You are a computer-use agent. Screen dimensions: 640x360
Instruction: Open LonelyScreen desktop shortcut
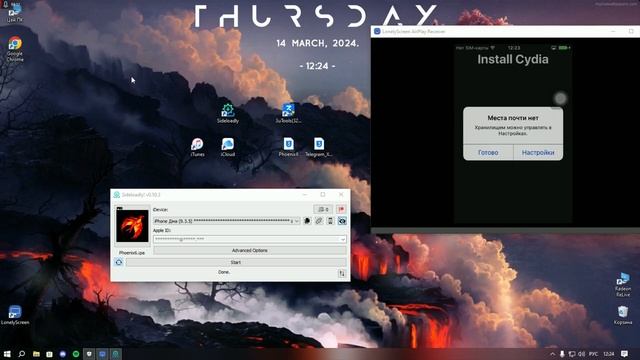click(x=15, y=315)
